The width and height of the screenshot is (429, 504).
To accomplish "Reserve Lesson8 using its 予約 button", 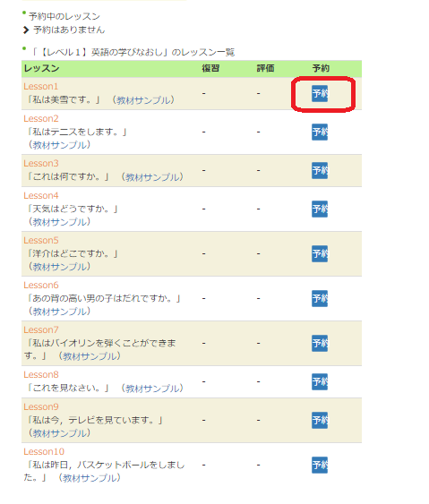I will pyautogui.click(x=320, y=381).
